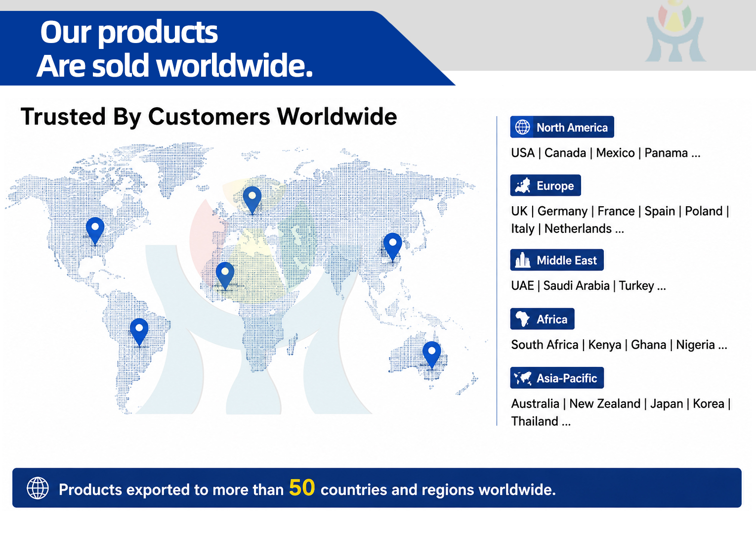The image size is (756, 538).
Task: Click the map pin over East Asia
Action: 393,247
